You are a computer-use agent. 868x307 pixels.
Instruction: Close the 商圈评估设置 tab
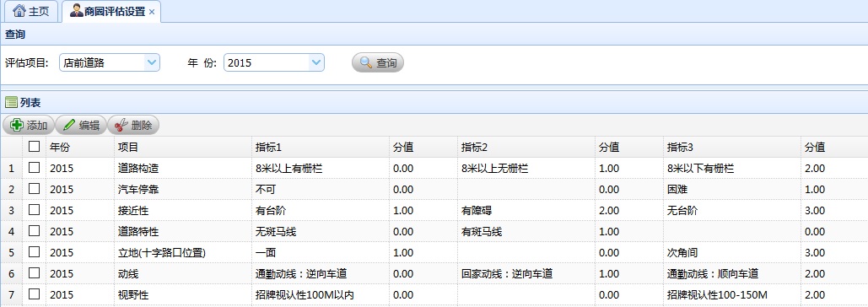pos(152,12)
